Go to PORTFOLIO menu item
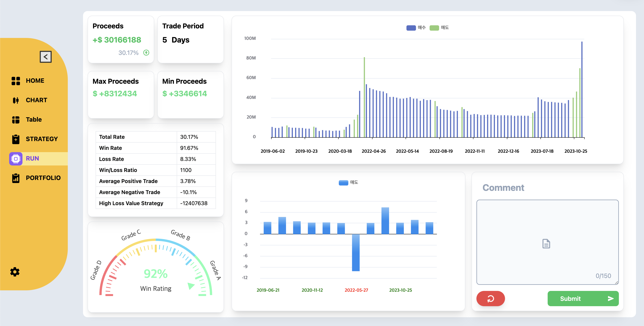The image size is (644, 326). 43,178
